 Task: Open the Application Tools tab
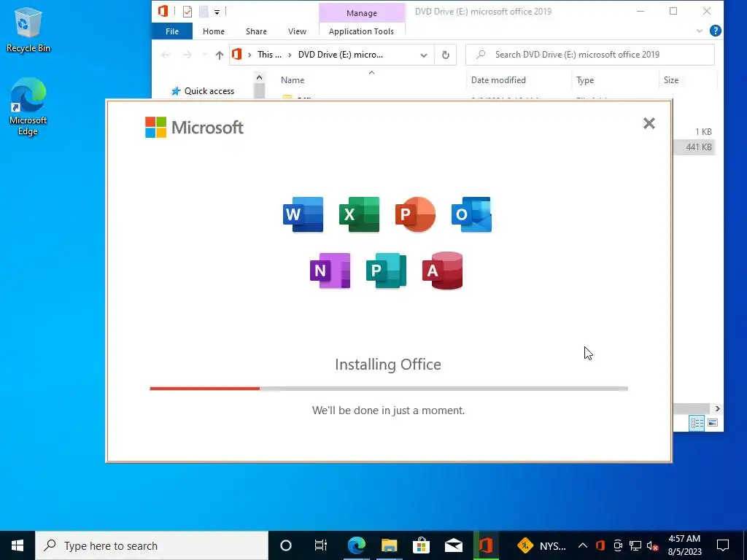coord(362,31)
